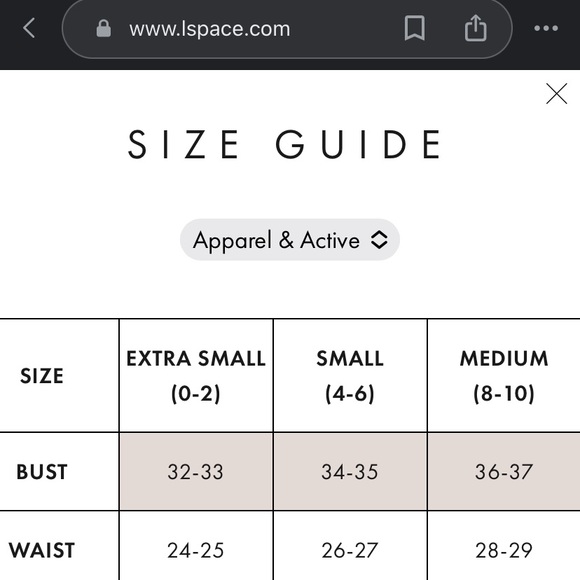Close the size guide with the X
580x580 pixels.
pos(556,94)
